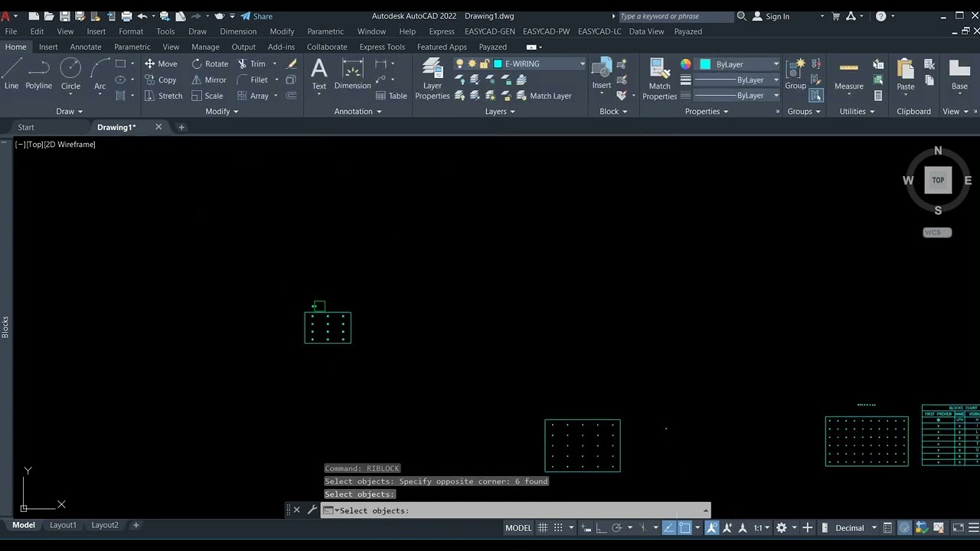Switch to the Layout1 tab
The width and height of the screenshot is (980, 551).
(64, 525)
